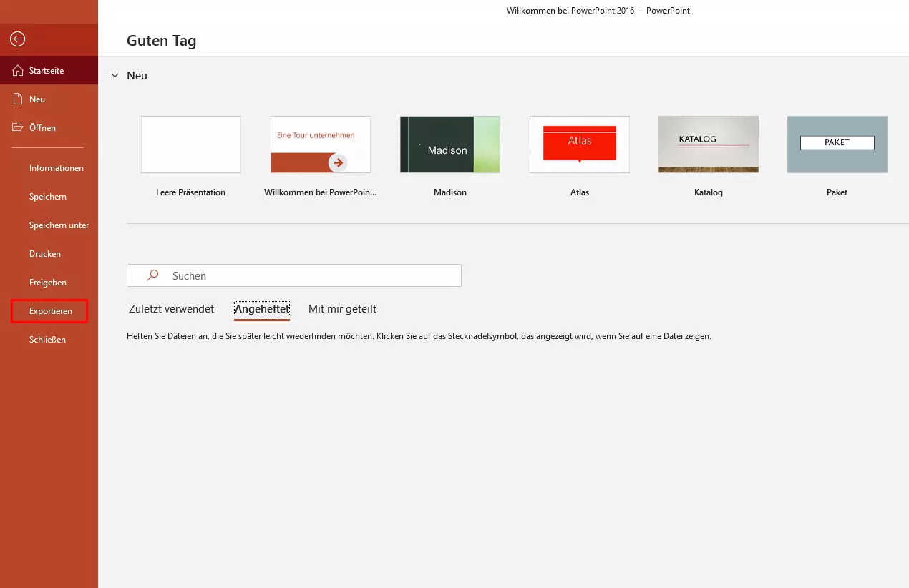The image size is (909, 588).
Task: Select Exportieren in the sidebar
Action: pyautogui.click(x=49, y=311)
